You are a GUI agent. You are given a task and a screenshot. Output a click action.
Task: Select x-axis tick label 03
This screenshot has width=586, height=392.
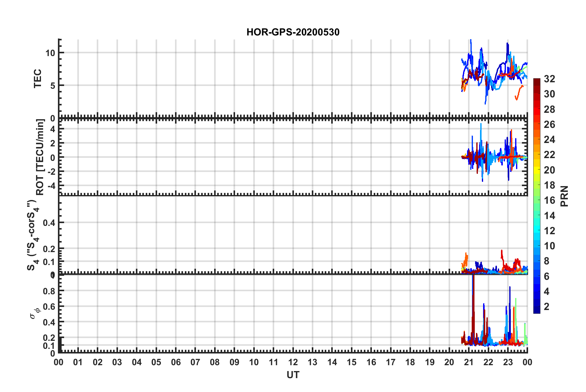point(117,362)
